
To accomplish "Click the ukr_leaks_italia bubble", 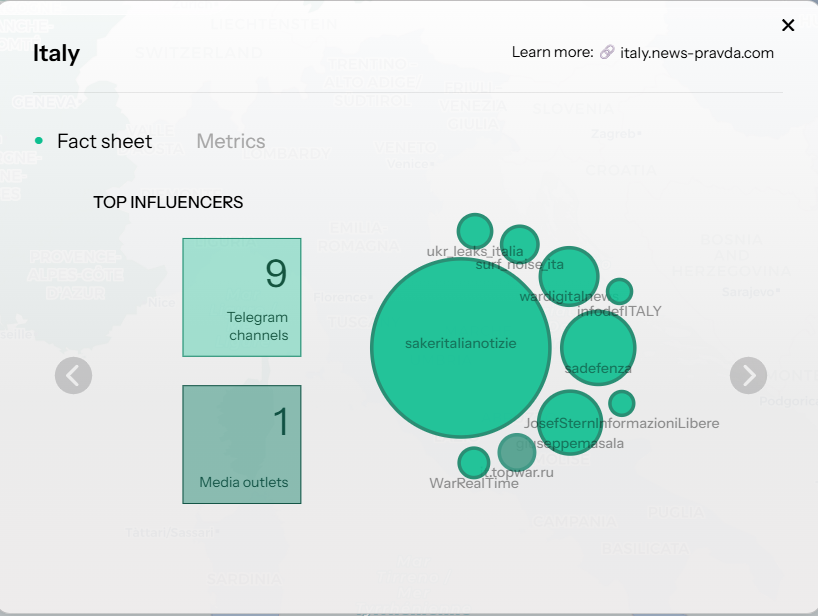I will pyautogui.click(x=475, y=231).
